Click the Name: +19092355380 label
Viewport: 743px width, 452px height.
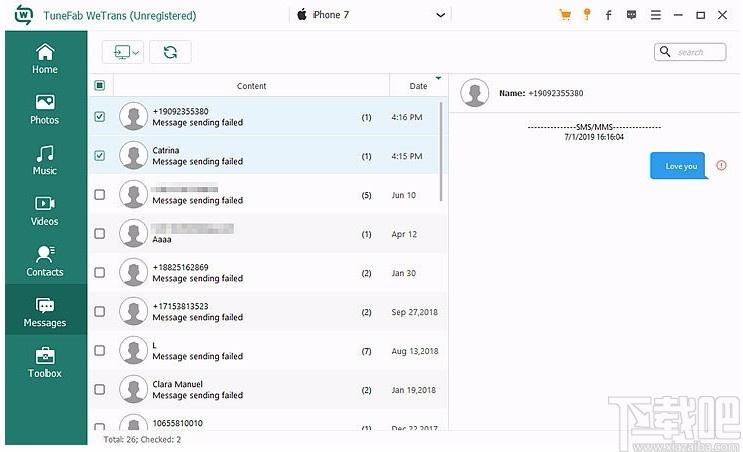tap(541, 93)
